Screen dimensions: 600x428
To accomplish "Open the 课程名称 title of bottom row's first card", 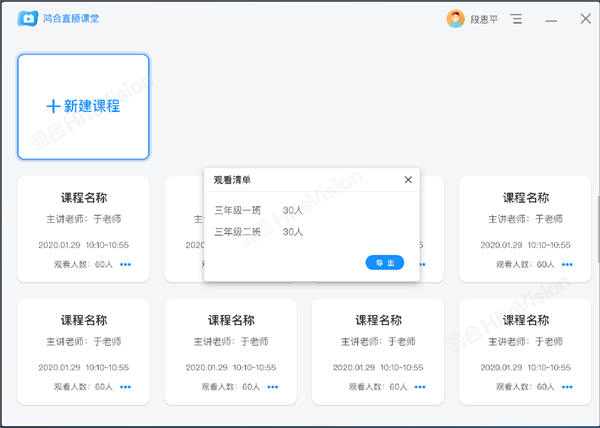I will [x=84, y=320].
